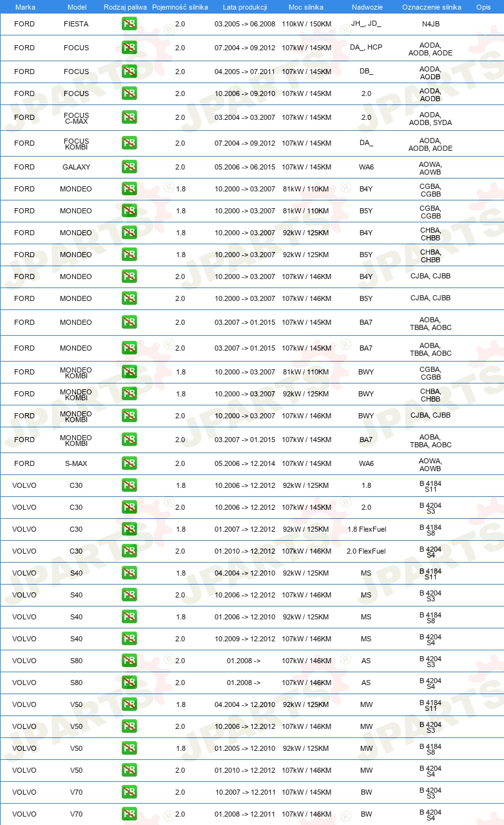Click body code DB_

coord(366,72)
